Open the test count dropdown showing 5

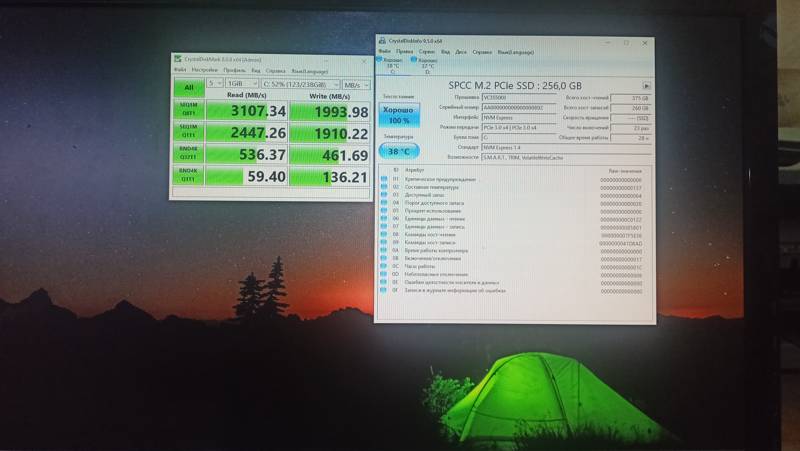(215, 85)
